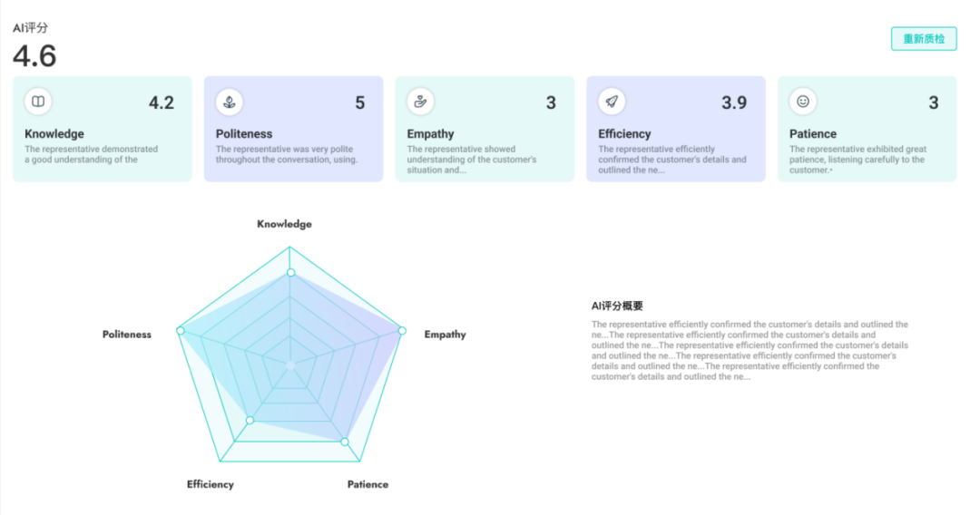Click the AI评分概要 heading
The width and height of the screenshot is (980, 515).
(617, 306)
